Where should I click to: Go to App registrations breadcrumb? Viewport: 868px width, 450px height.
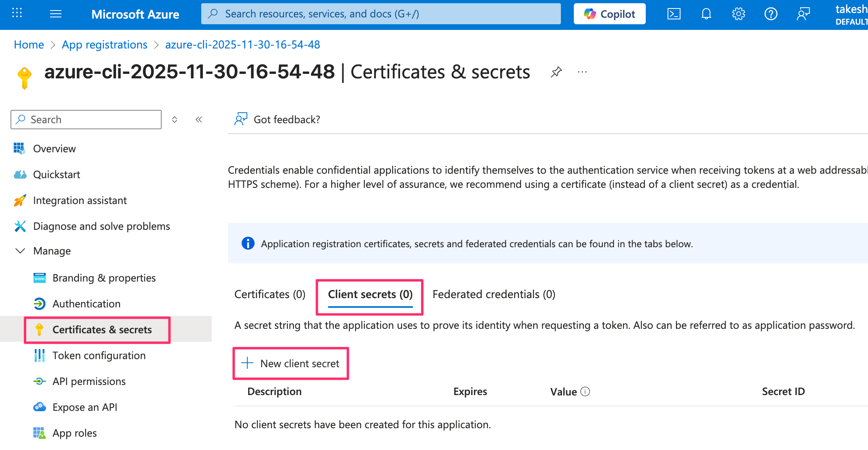(104, 44)
